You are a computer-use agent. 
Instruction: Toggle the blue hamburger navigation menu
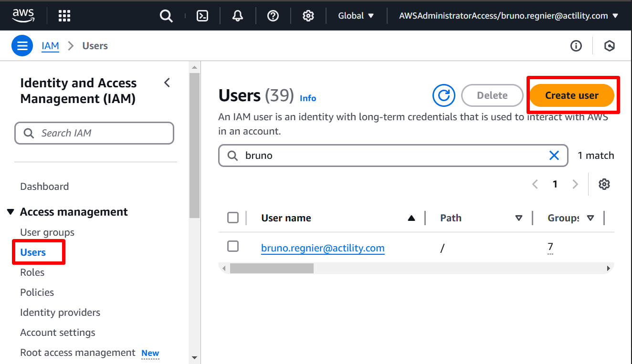pyautogui.click(x=22, y=46)
